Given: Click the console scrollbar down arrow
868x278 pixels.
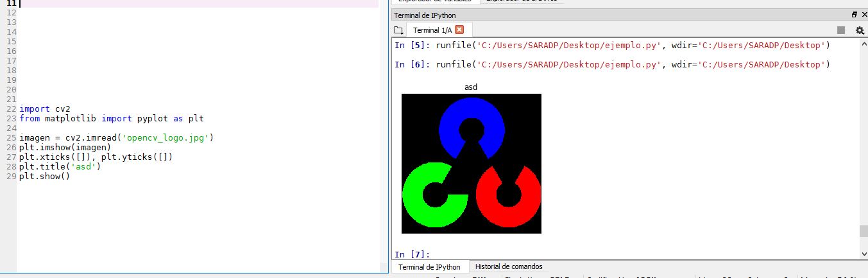Looking at the screenshot, I should (x=864, y=255).
